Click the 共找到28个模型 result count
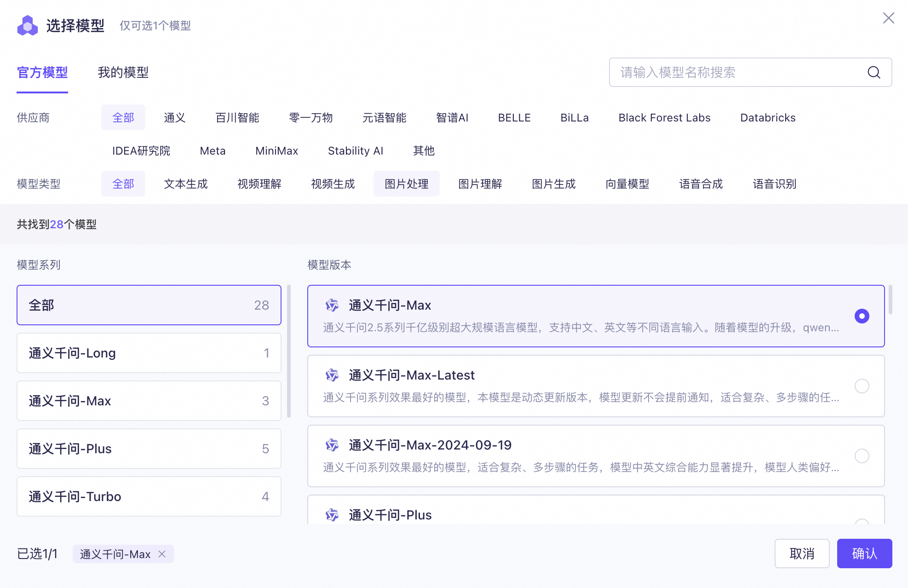 point(57,224)
